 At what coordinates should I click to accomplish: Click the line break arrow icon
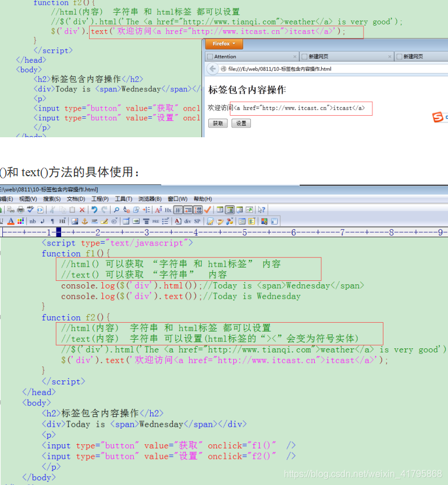[42, 221]
